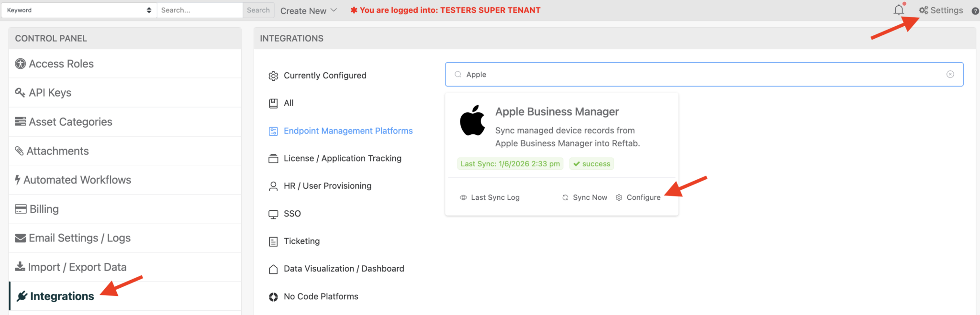
Task: Click the SSO monitor icon
Action: (x=273, y=214)
